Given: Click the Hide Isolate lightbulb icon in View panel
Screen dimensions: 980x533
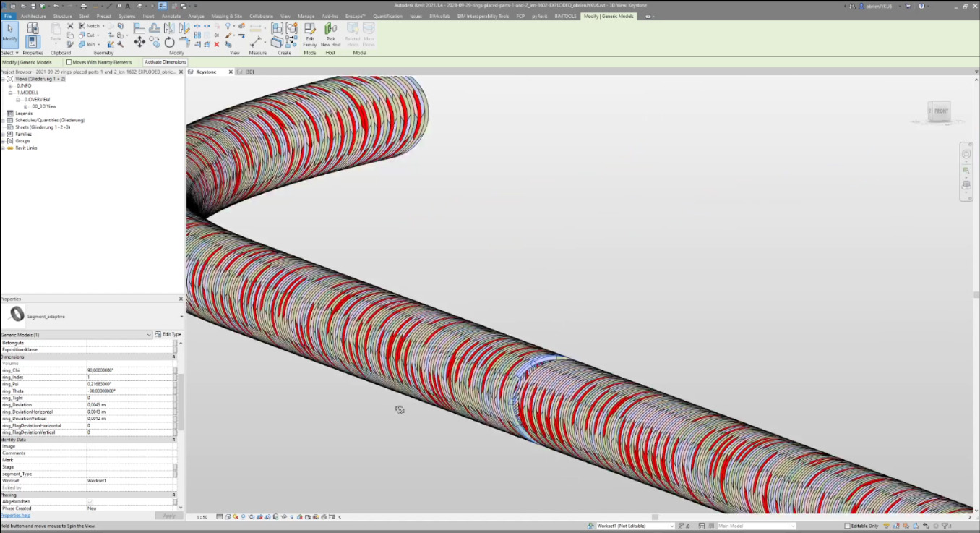Looking at the screenshot, I should (x=228, y=26).
